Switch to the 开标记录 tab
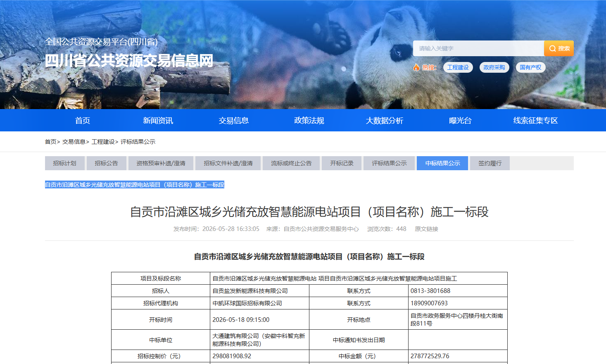Screen dimensions: 606x364 coord(342,163)
